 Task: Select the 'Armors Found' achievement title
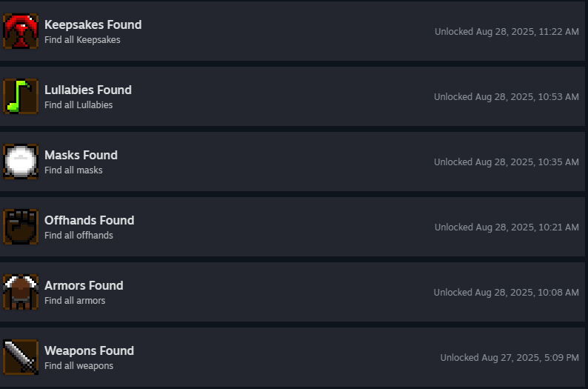[84, 285]
